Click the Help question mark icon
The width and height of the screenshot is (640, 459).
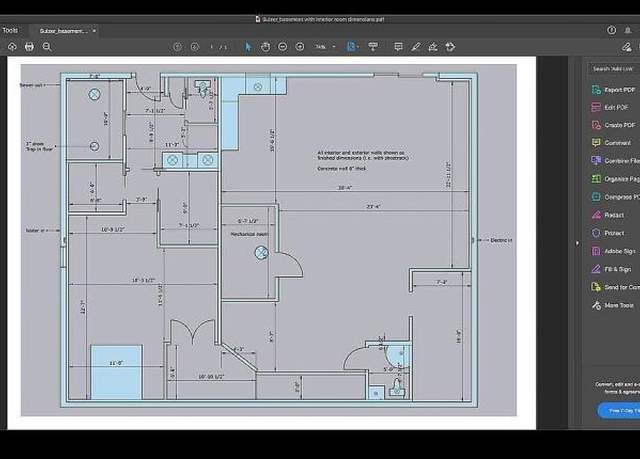point(611,30)
